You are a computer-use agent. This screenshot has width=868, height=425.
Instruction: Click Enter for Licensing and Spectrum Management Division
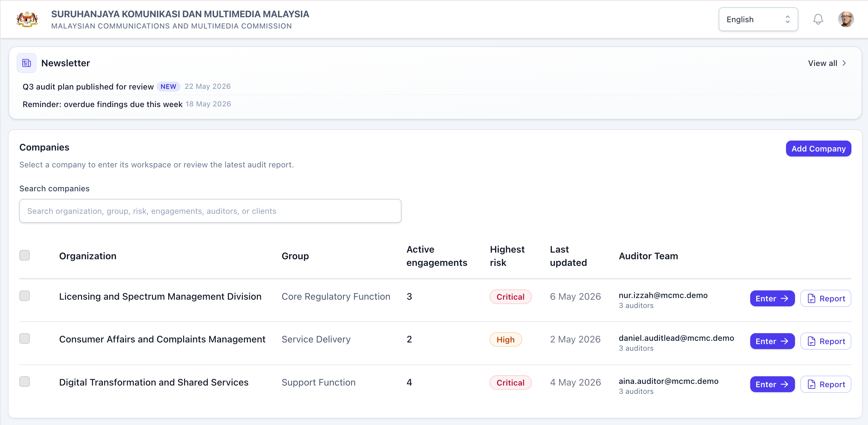click(772, 298)
